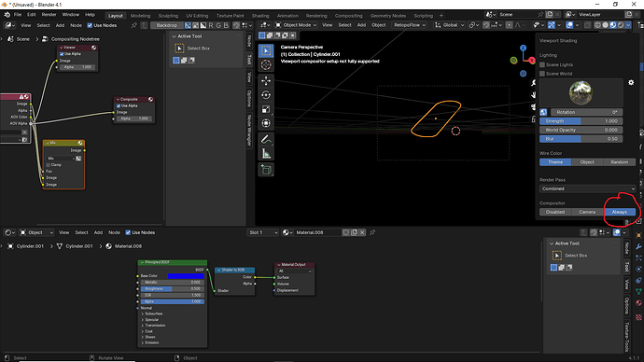Toggle fake user shield for Material.008
The image size is (644, 362).
[x=346, y=232]
